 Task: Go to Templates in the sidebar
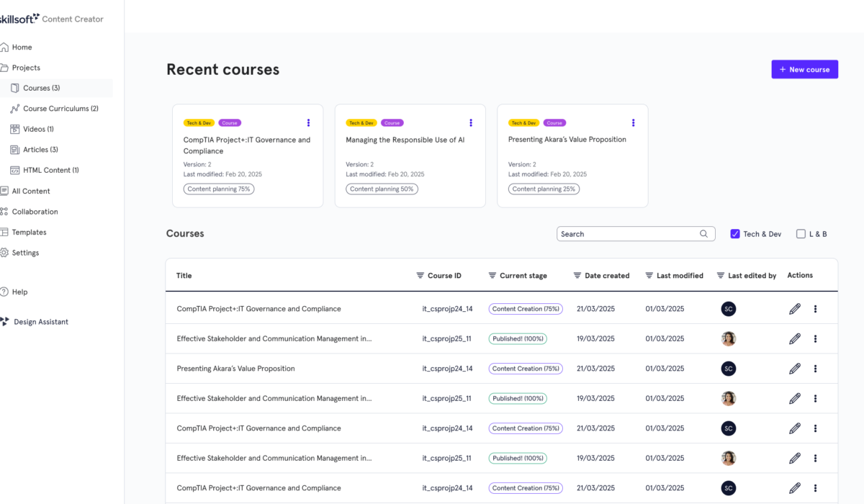[29, 233]
